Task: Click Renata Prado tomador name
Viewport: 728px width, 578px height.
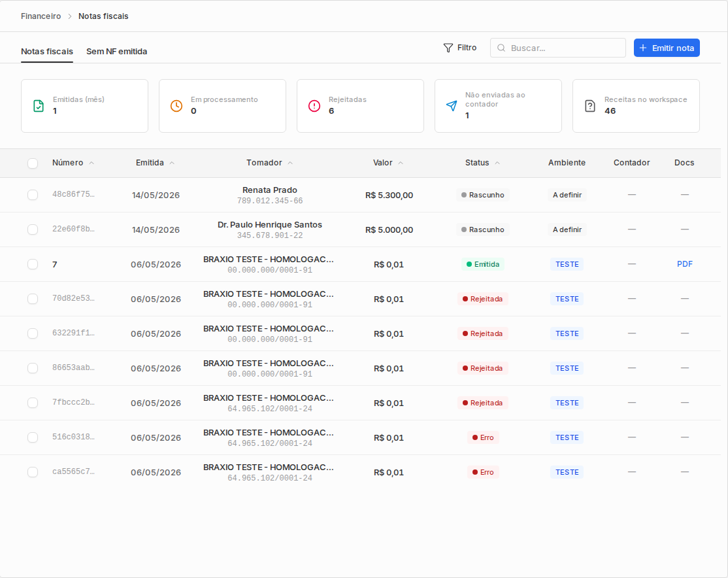Action: pyautogui.click(x=270, y=190)
